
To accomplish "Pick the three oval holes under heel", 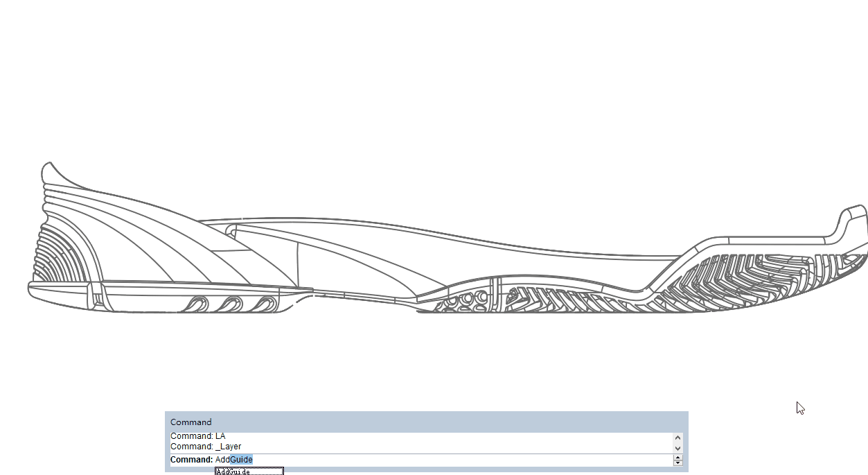I will coord(231,303).
